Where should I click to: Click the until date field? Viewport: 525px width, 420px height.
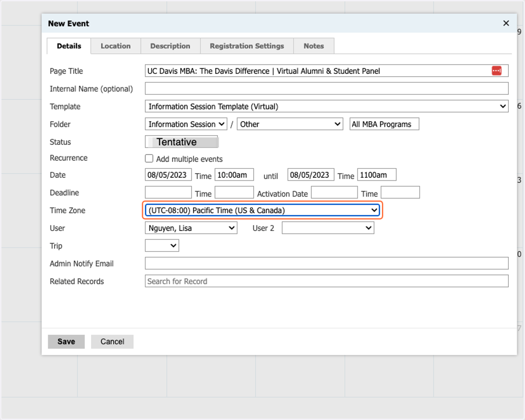[x=311, y=175]
